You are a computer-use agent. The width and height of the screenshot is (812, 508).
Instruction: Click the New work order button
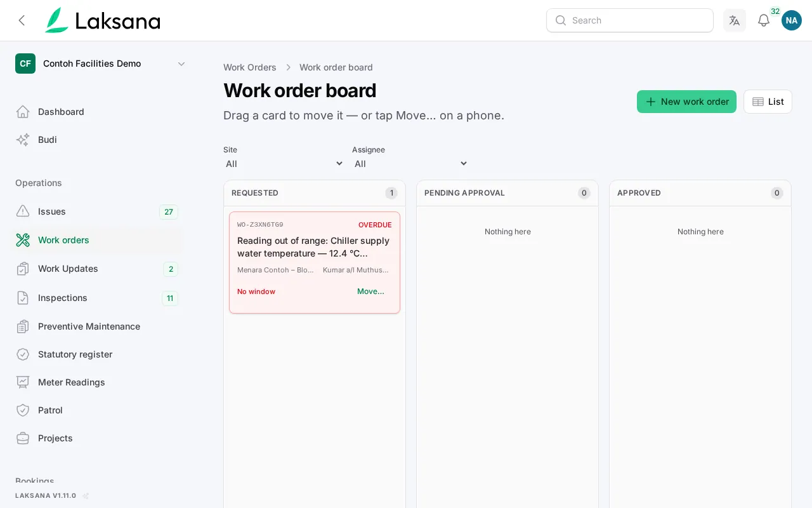686,102
